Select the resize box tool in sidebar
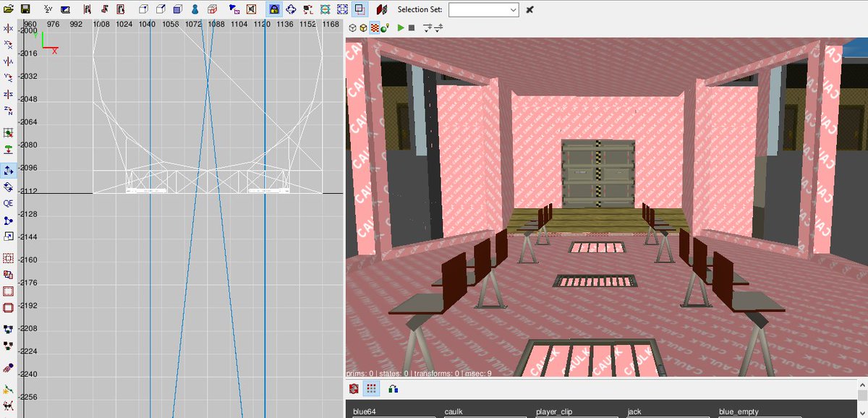This screenshot has width=868, height=418. 8,236
